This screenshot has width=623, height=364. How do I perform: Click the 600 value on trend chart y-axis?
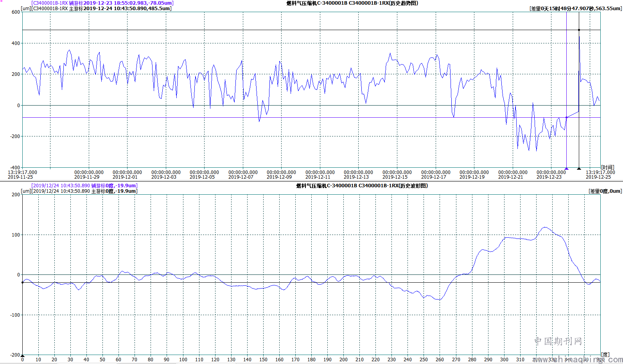coord(16,12)
